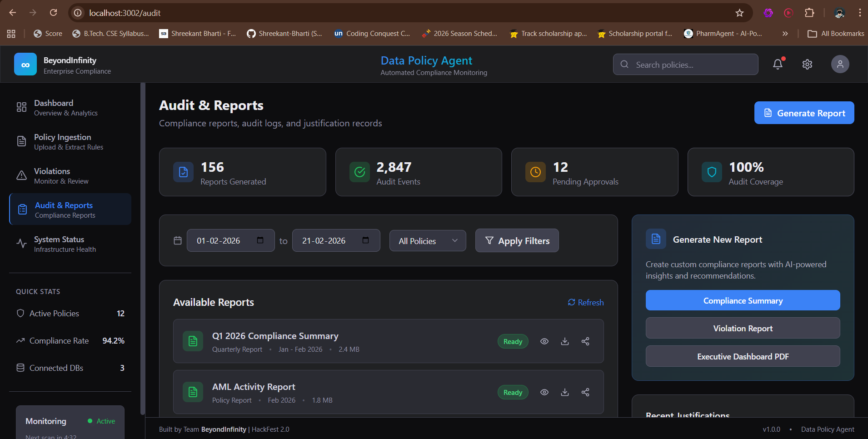
Task: Click Ready status on AML Activity Report
Action: (513, 392)
